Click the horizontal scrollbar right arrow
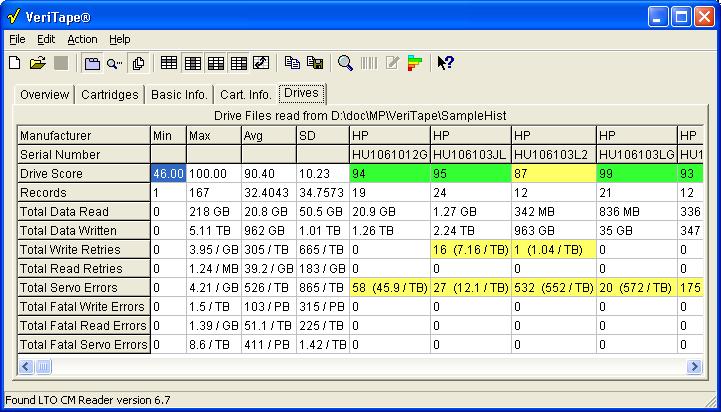Image resolution: width=721 pixels, height=412 pixels. (694, 367)
